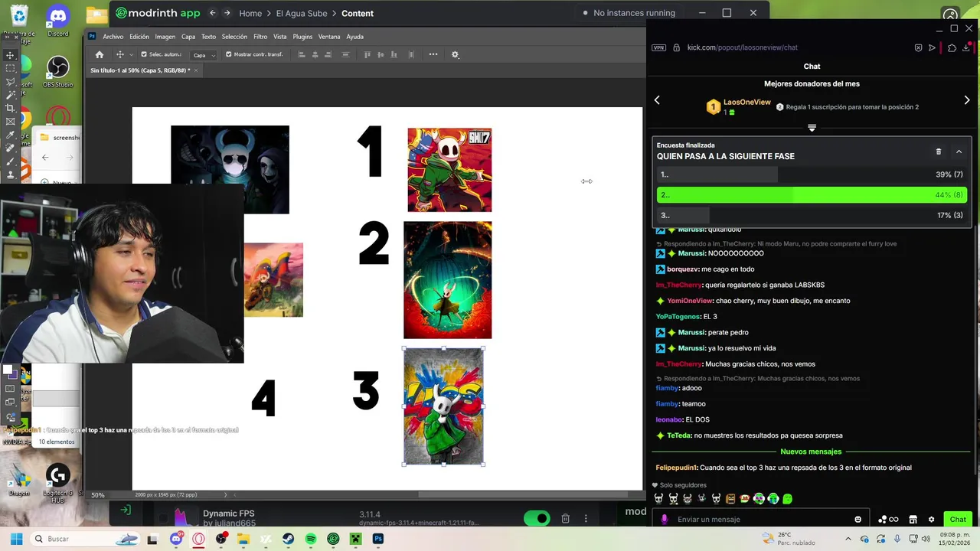Image resolution: width=980 pixels, height=551 pixels.
Task: Select the Spot Healing Brush tool
Action: click(10, 148)
